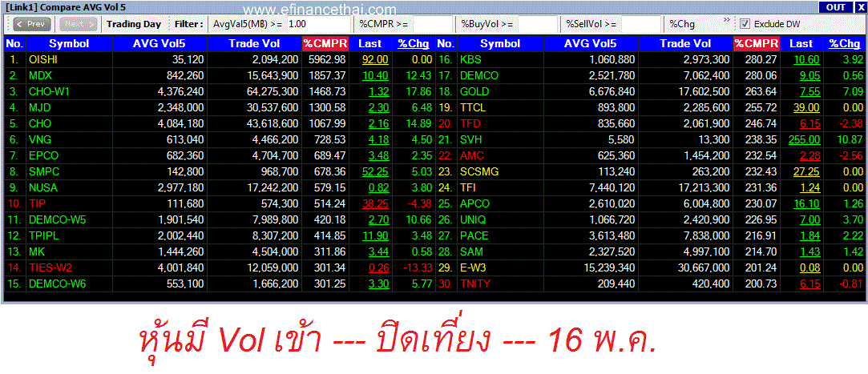Click the disabled Next button

coord(78,24)
